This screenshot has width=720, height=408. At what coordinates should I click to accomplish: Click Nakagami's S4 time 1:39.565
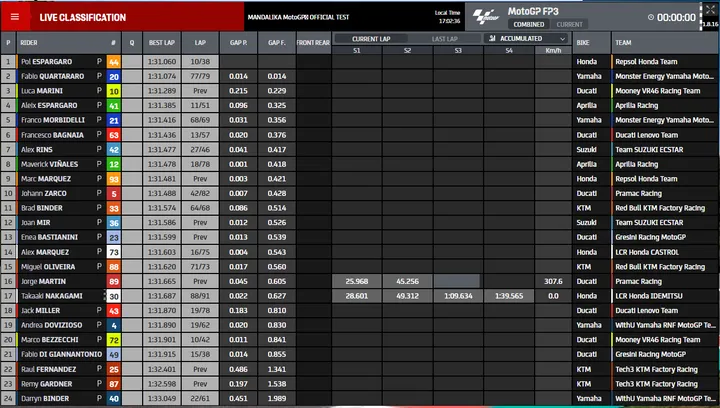(x=509, y=296)
